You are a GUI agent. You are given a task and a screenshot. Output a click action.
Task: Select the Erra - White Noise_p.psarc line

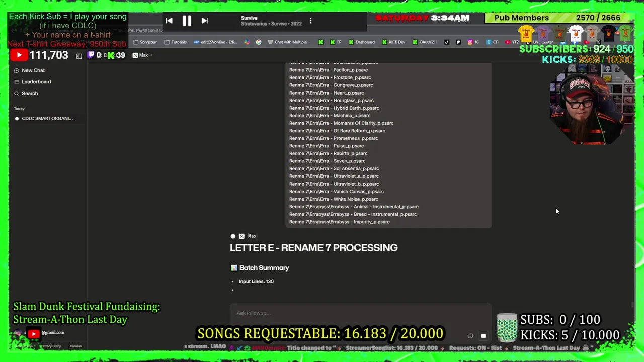pos(334,199)
